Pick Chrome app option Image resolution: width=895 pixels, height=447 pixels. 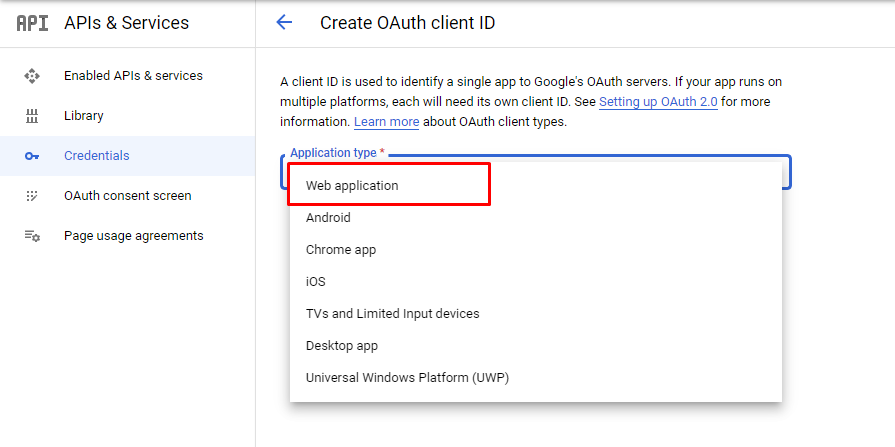341,250
